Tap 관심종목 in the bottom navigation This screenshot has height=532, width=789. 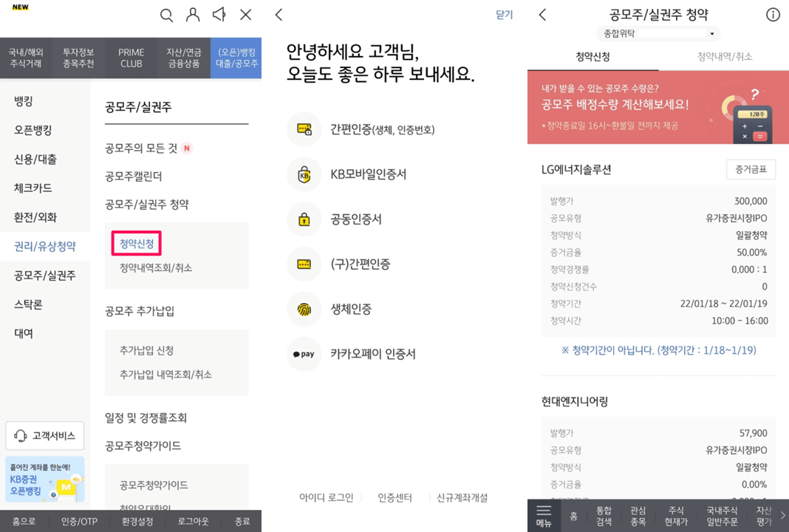pyautogui.click(x=638, y=516)
